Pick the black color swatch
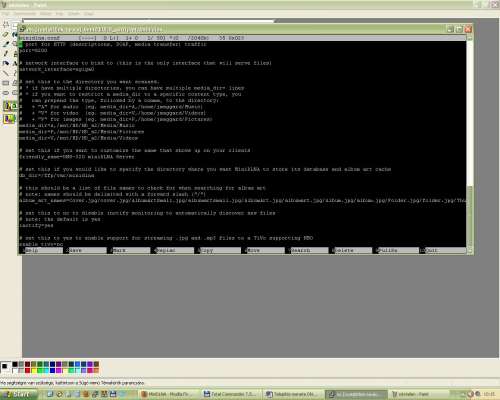Image resolution: width=500 pixels, height=400 pixels. tap(15, 364)
